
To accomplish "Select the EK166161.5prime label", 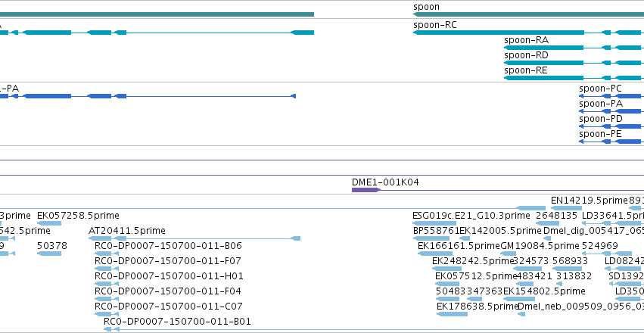I will click(459, 246).
